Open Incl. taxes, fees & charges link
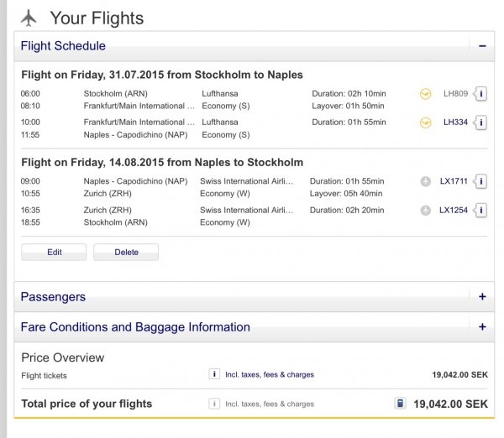The height and width of the screenshot is (438, 504). coord(270,375)
